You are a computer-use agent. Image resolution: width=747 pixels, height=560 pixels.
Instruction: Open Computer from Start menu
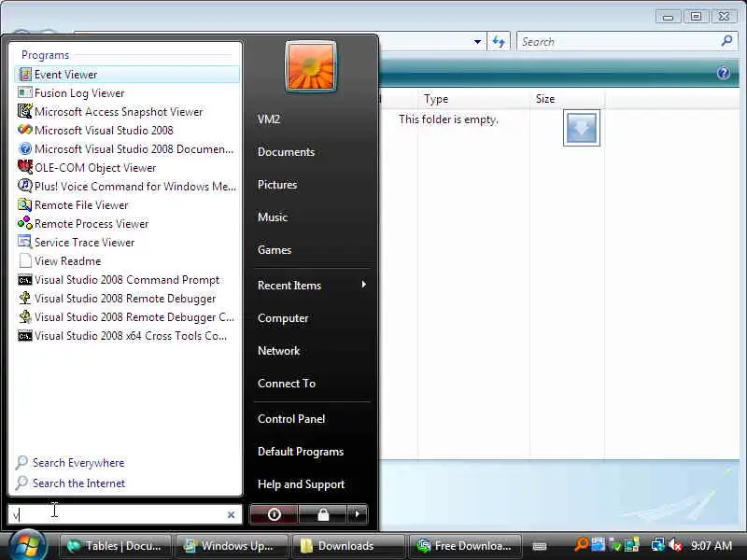pyautogui.click(x=283, y=318)
